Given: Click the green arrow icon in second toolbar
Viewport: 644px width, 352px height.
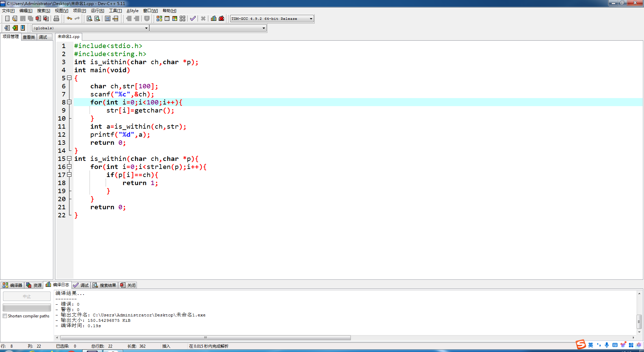Looking at the screenshot, I should 15,28.
